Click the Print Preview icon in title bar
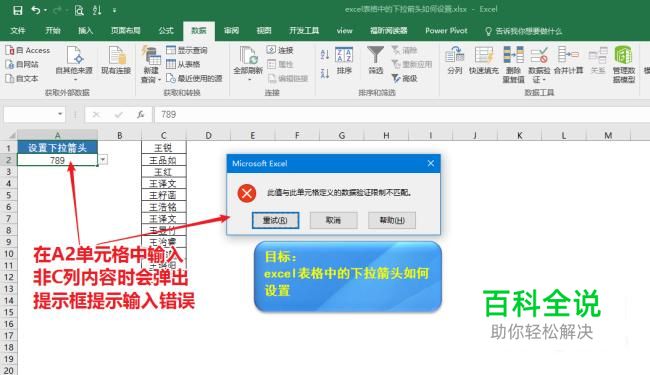Viewport: 650px width, 375px height. [79, 10]
